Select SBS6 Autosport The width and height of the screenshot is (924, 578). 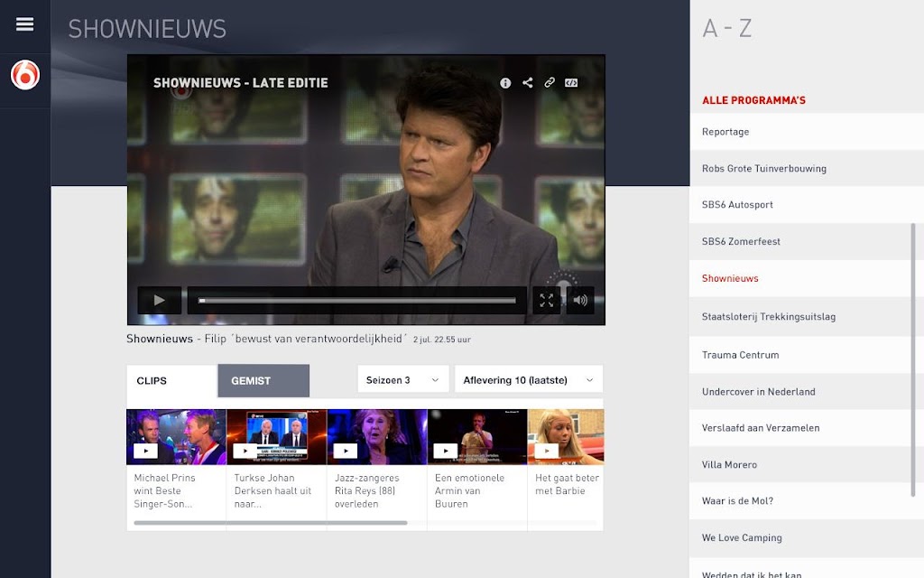(x=806, y=205)
